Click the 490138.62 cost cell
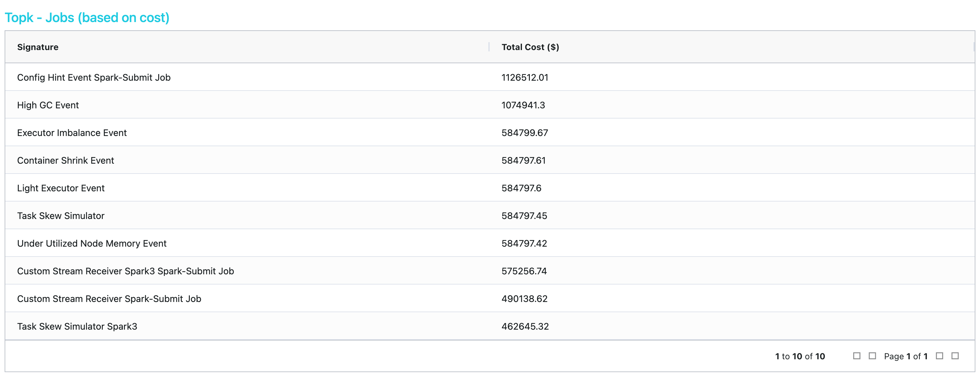Screen dimensions: 980x382 pyautogui.click(x=524, y=299)
